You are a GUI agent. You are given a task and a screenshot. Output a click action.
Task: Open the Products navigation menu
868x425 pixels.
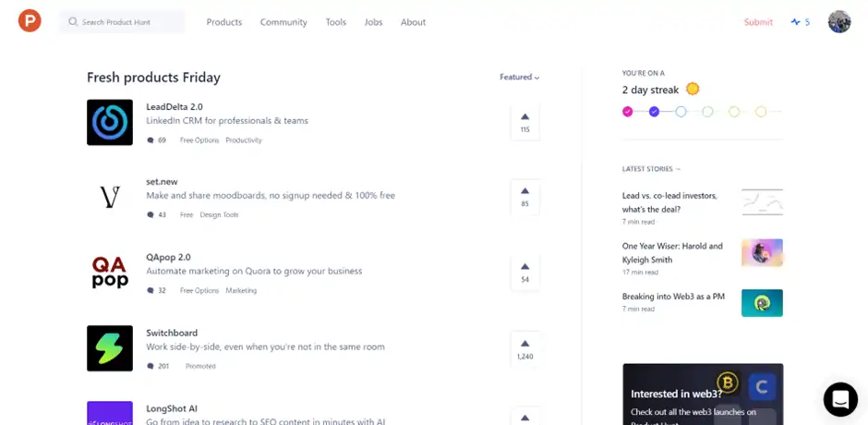coord(224,22)
